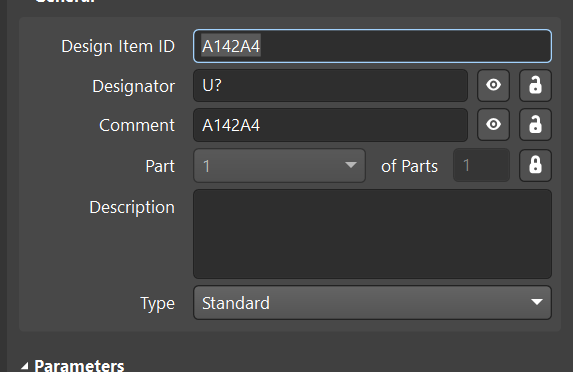Click the of Parts count field
The height and width of the screenshot is (372, 573).
coord(481,166)
